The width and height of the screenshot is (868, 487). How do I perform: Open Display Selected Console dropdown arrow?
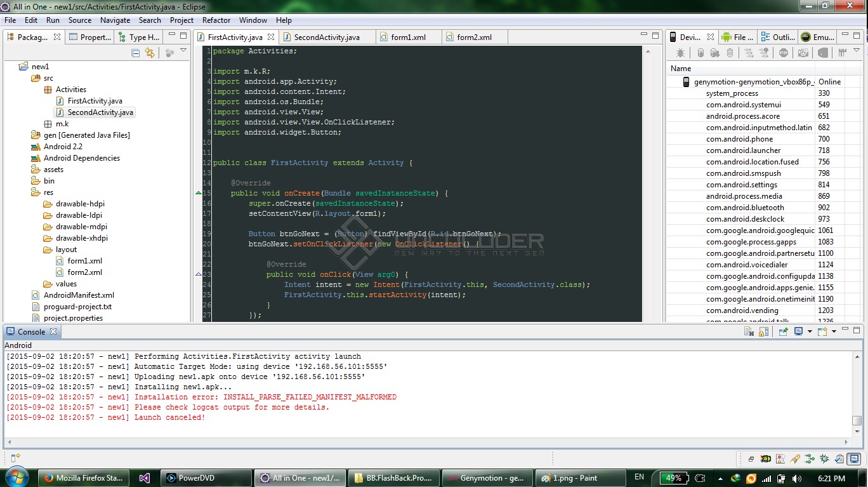pyautogui.click(x=810, y=331)
